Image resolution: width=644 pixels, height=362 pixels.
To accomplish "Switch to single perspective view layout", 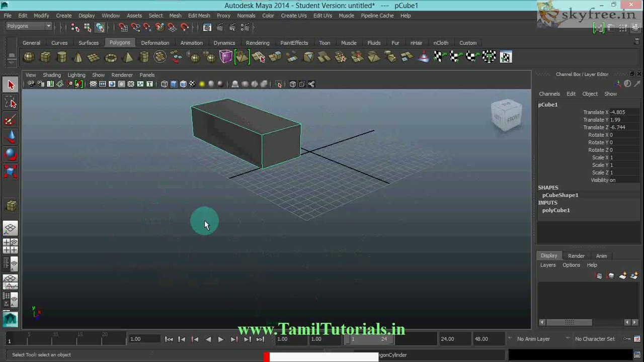I will (11, 229).
